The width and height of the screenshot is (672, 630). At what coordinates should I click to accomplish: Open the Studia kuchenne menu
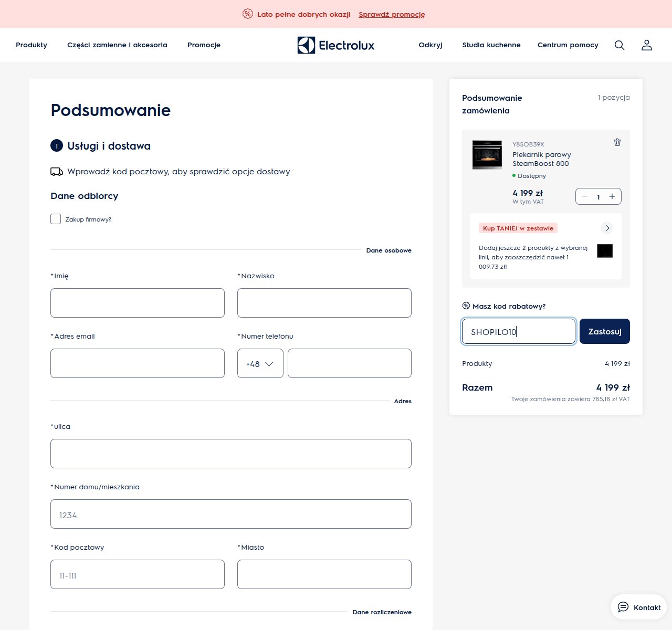491,45
